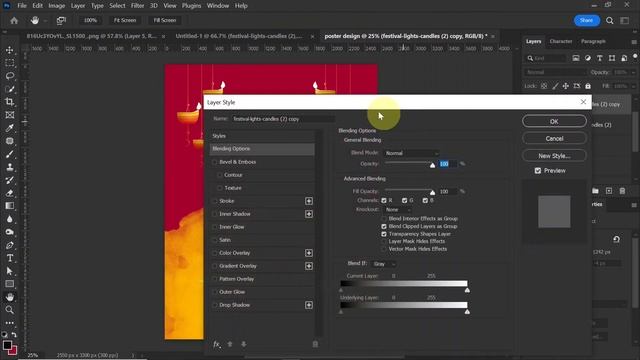This screenshot has width=640, height=360.
Task: Open the layer blend mode dropdown in Layers panel
Action: [x=555, y=72]
